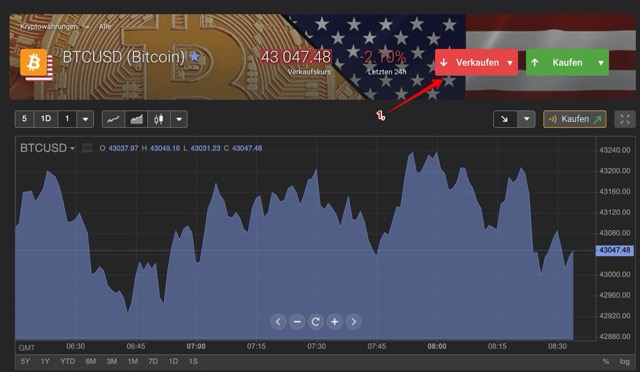
Task: Switch to area chart type
Action: [136, 119]
